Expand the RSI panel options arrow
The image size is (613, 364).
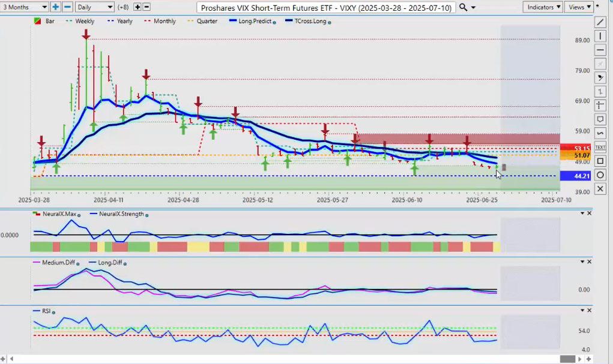point(582,311)
